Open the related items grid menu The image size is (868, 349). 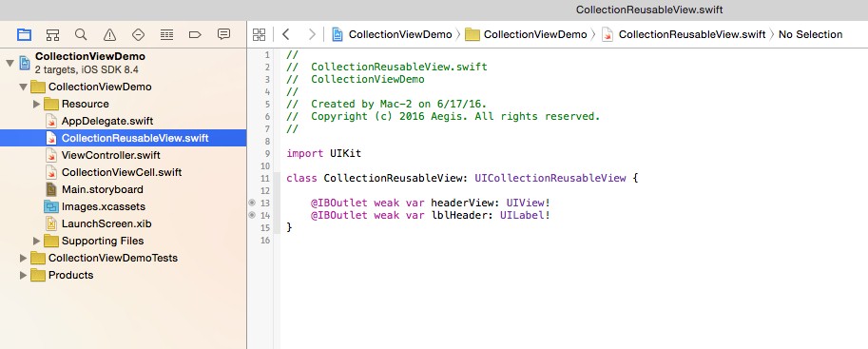pyautogui.click(x=260, y=34)
